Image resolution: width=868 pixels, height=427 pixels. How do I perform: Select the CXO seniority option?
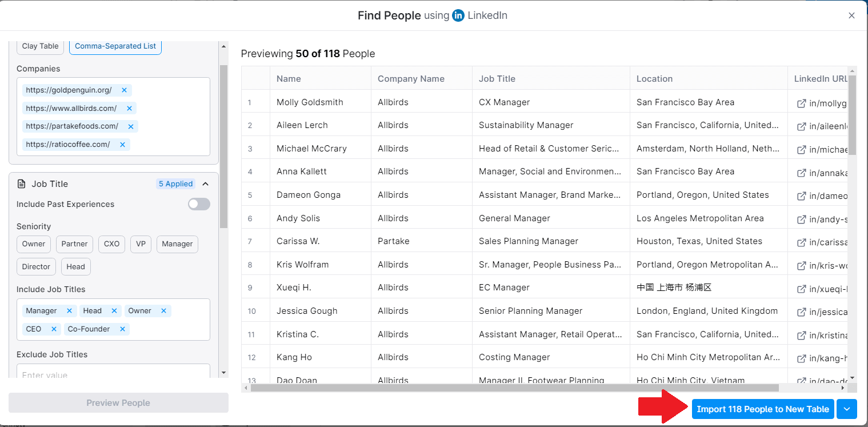[111, 244]
